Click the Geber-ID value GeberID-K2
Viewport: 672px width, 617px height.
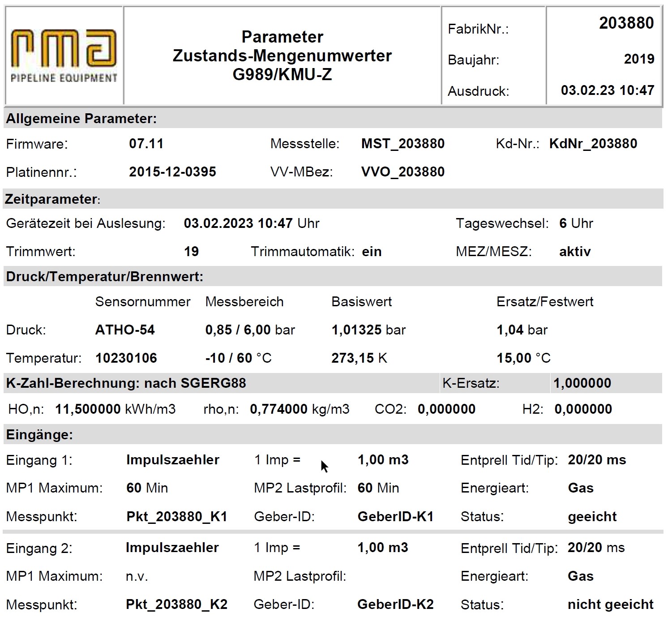pos(396,604)
